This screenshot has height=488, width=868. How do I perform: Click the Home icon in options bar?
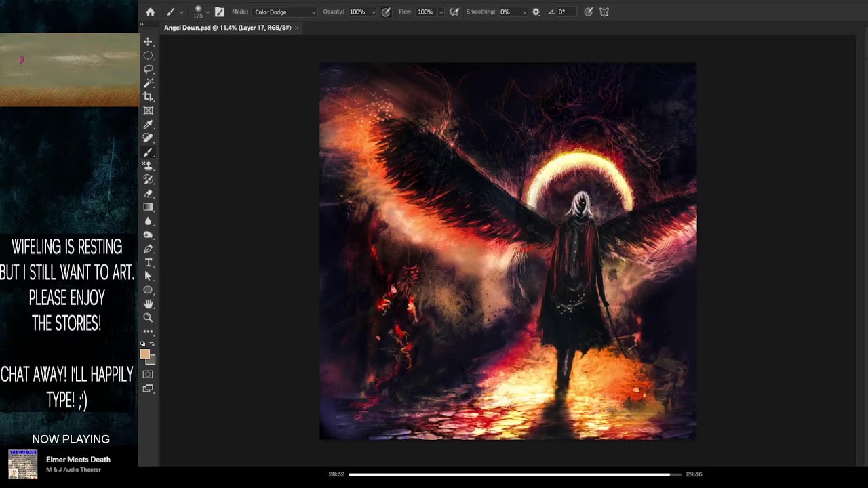[x=151, y=12]
